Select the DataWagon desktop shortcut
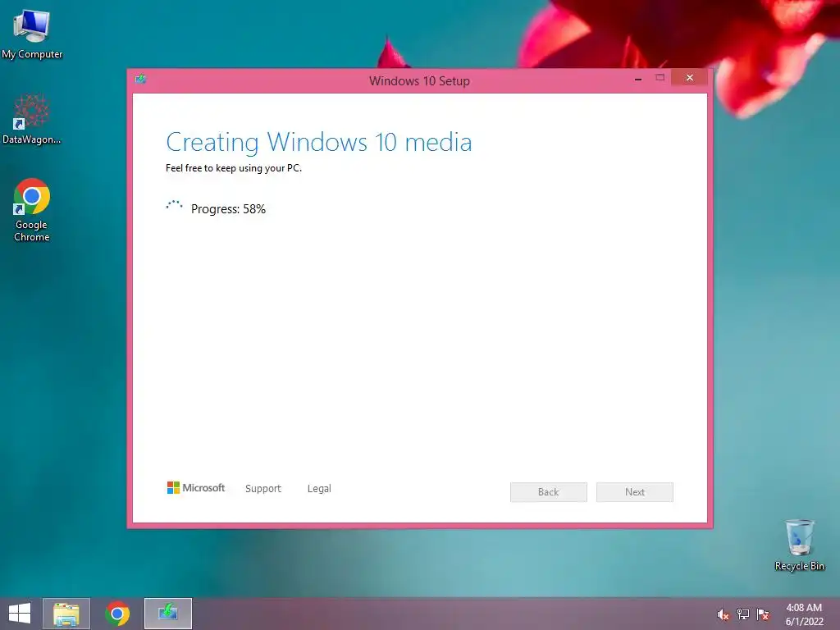 click(32, 119)
